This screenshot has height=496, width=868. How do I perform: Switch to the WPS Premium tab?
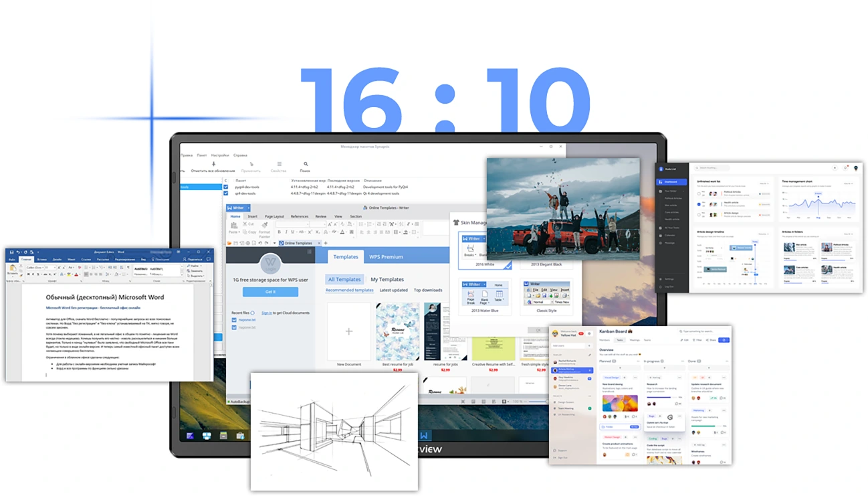387,256
